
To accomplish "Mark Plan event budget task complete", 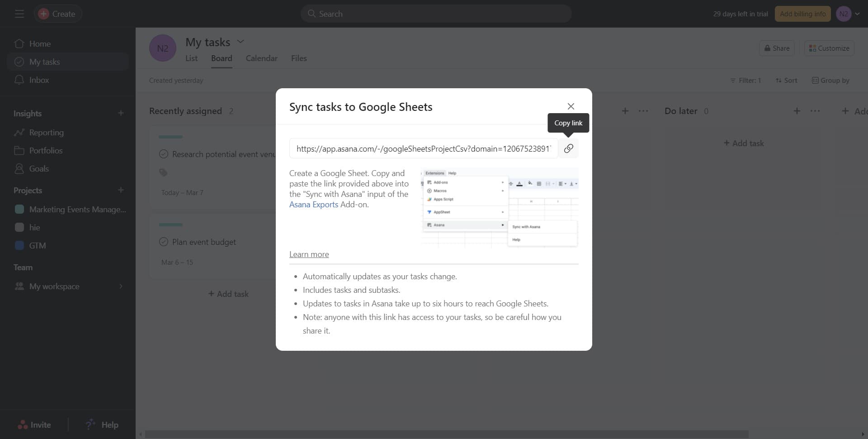I will coord(164,242).
